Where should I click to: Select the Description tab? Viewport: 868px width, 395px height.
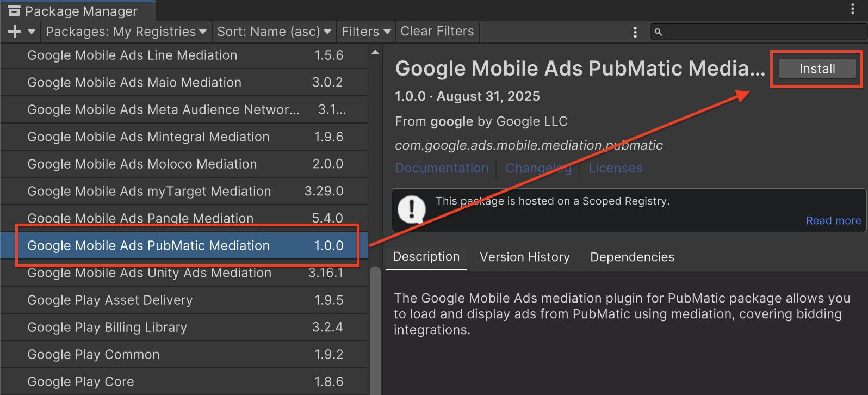(426, 257)
